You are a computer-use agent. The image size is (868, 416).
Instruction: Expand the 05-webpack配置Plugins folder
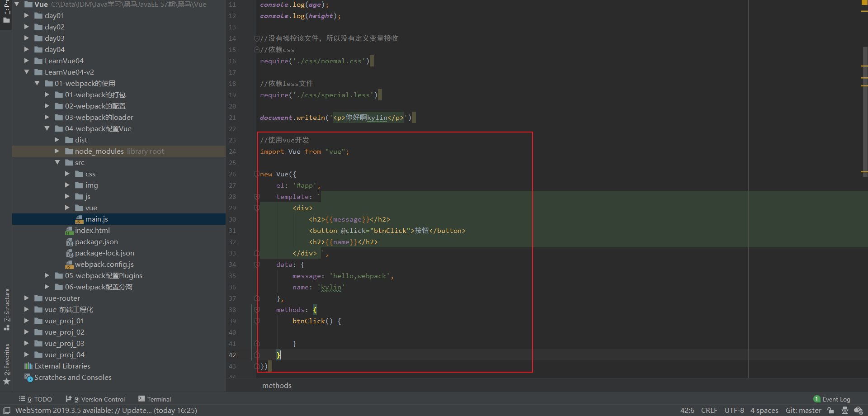(x=47, y=275)
